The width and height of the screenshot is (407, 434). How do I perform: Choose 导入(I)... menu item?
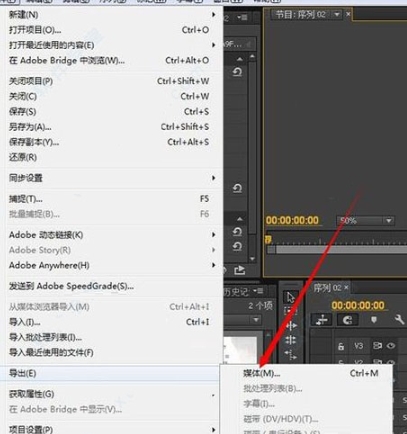(x=112, y=322)
